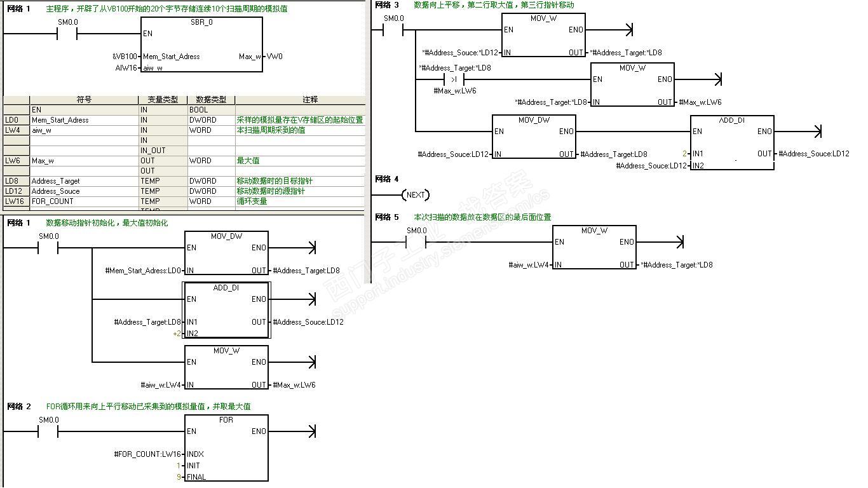Click the FOR loop instruction box
This screenshot has height=488, width=868.
pyautogui.click(x=226, y=448)
